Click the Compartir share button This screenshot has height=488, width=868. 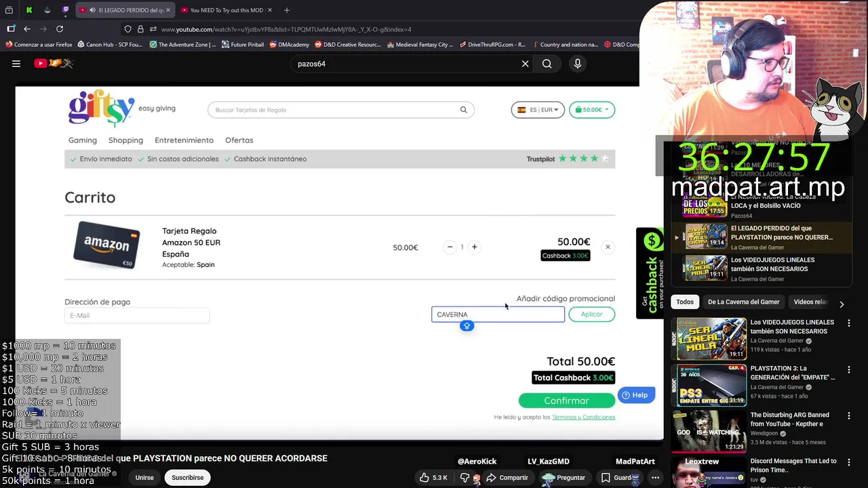(507, 478)
